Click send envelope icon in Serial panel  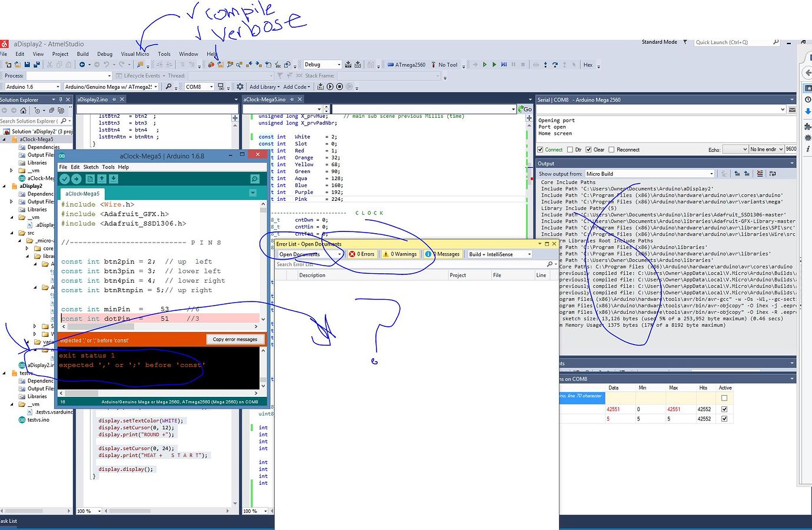[792, 110]
